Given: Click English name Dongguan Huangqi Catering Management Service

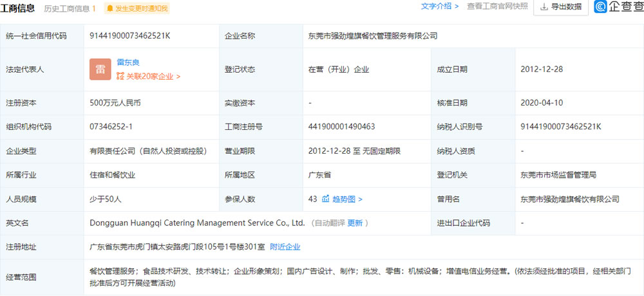Looking at the screenshot, I should [x=197, y=223].
